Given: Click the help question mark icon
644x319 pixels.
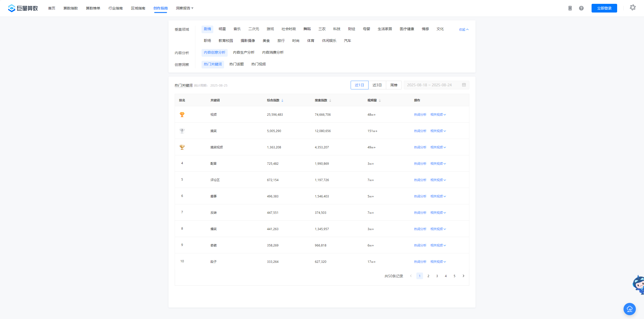Looking at the screenshot, I should (581, 8).
